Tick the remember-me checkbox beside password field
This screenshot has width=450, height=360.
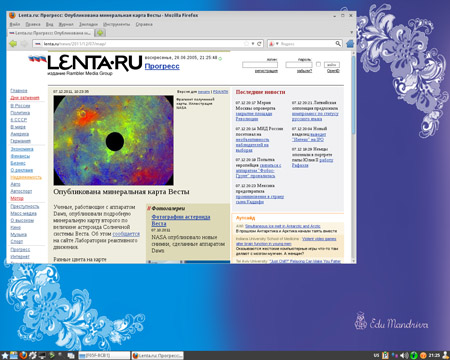tap(318, 64)
